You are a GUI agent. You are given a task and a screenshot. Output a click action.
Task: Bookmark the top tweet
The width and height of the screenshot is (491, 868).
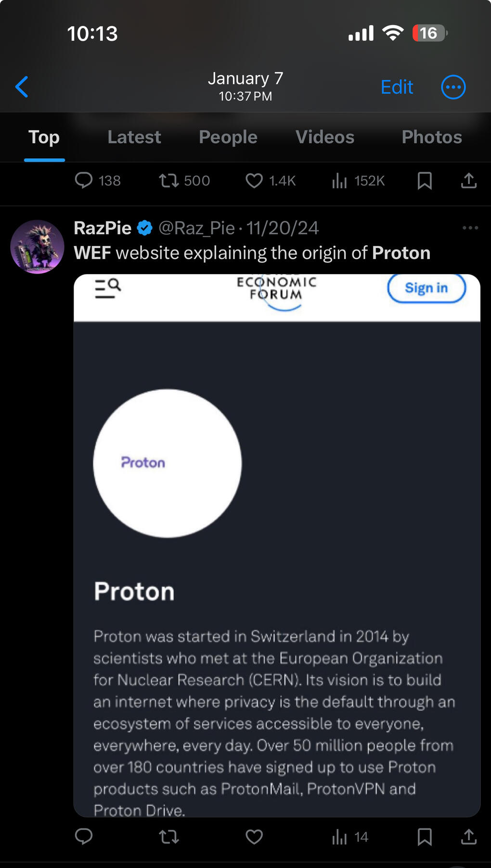click(x=425, y=181)
